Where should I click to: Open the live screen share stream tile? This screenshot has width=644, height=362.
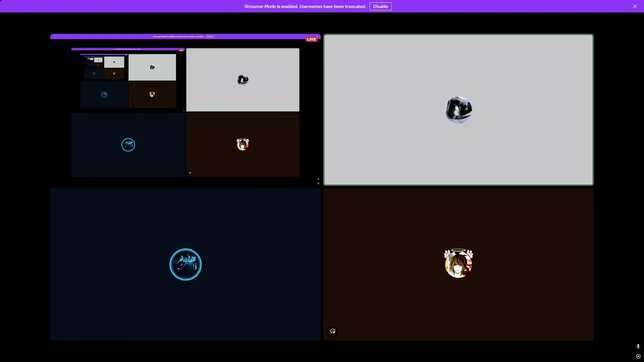185,110
